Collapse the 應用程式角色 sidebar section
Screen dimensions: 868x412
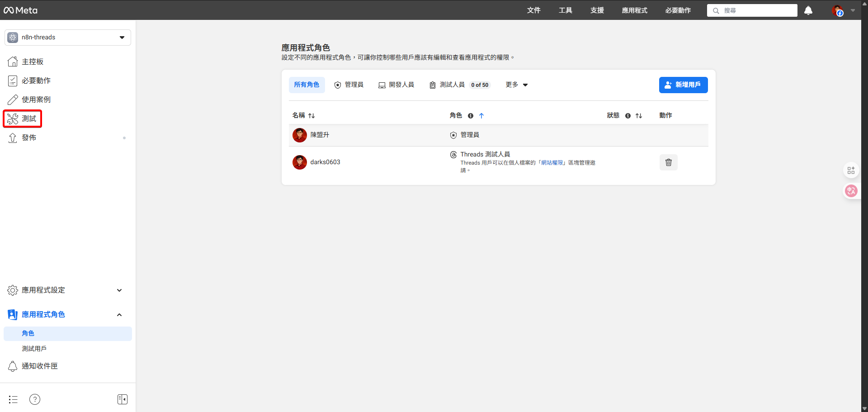tap(119, 314)
